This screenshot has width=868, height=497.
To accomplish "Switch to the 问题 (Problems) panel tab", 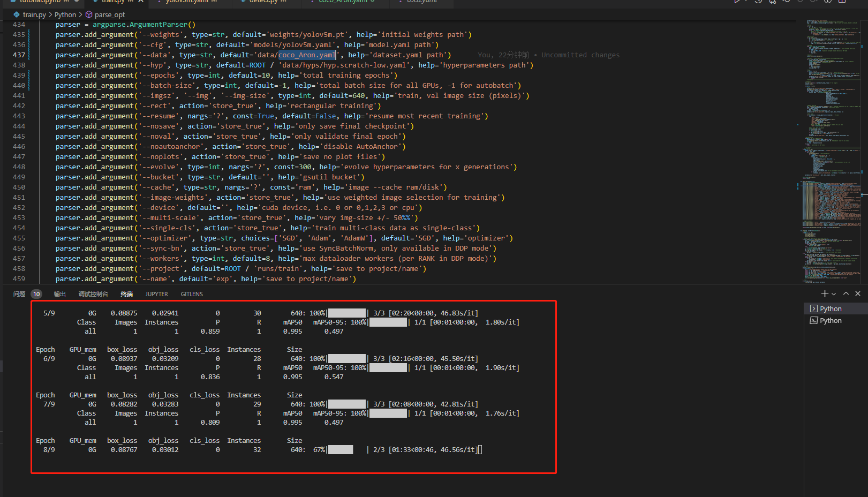I will click(x=19, y=294).
